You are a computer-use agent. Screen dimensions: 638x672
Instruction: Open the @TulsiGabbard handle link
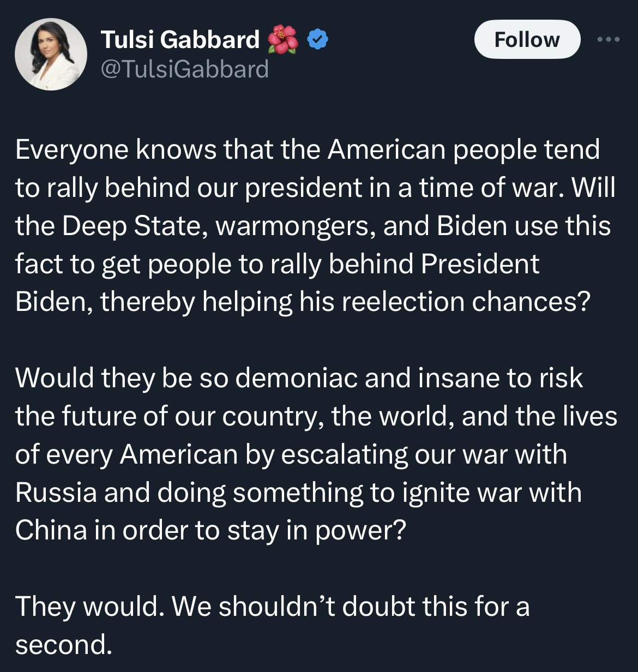pos(185,69)
